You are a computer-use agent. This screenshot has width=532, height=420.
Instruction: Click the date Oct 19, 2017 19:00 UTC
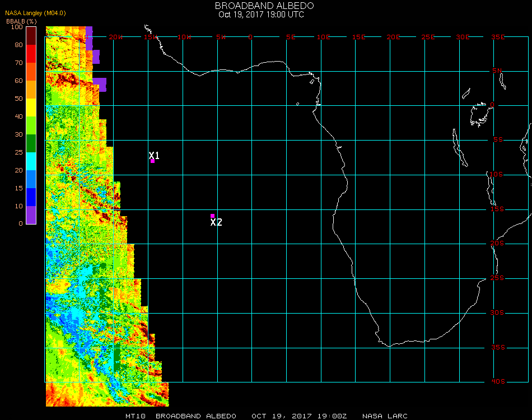tap(262, 15)
